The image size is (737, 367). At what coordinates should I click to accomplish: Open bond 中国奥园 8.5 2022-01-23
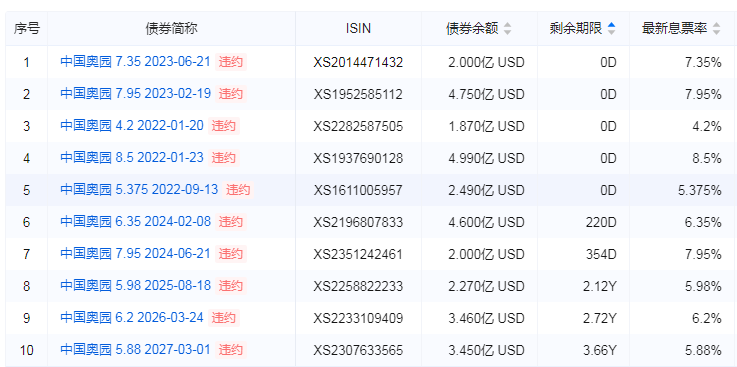[x=132, y=157]
